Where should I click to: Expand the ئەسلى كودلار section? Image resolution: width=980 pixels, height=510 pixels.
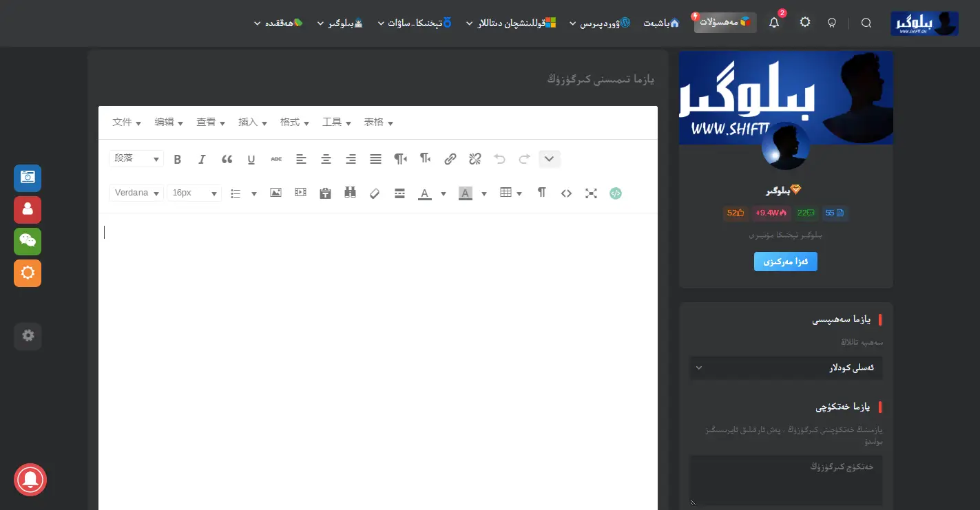pos(786,368)
